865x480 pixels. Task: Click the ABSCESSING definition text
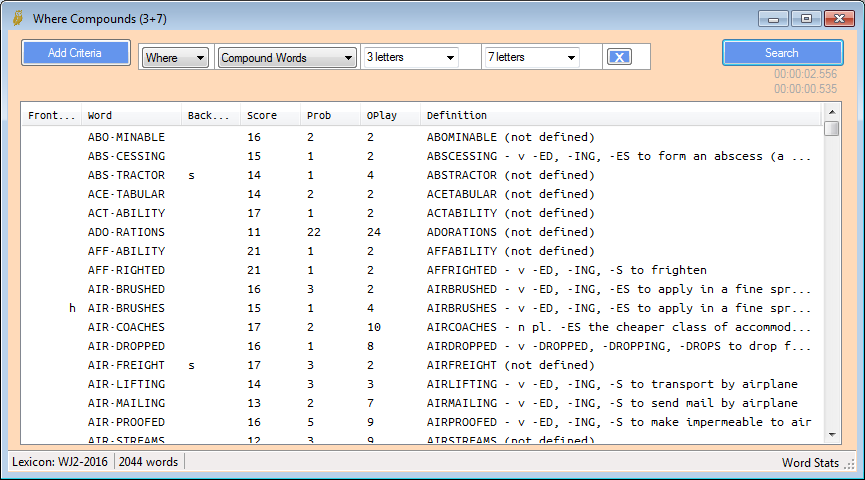point(619,156)
